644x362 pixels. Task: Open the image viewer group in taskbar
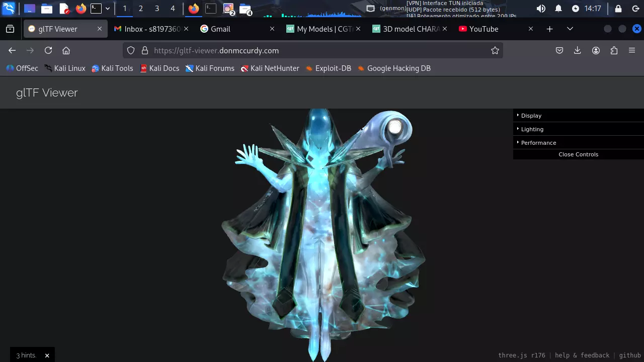pos(229,9)
